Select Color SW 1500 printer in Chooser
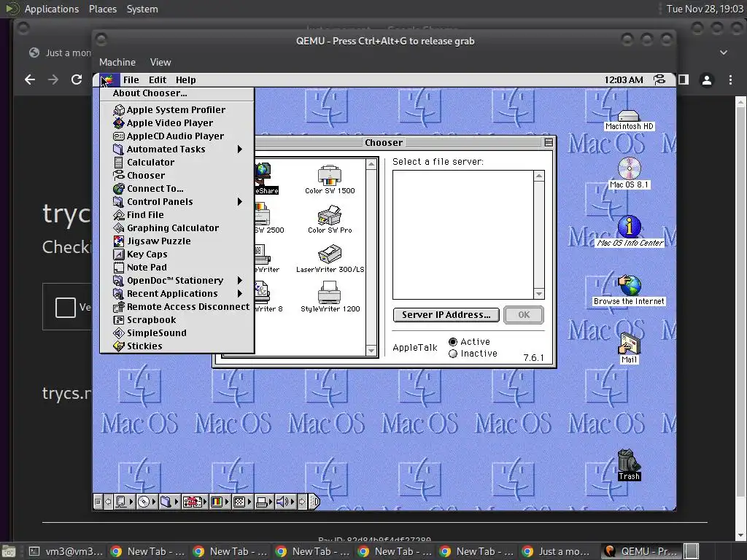Image resolution: width=747 pixels, height=560 pixels. point(330,179)
